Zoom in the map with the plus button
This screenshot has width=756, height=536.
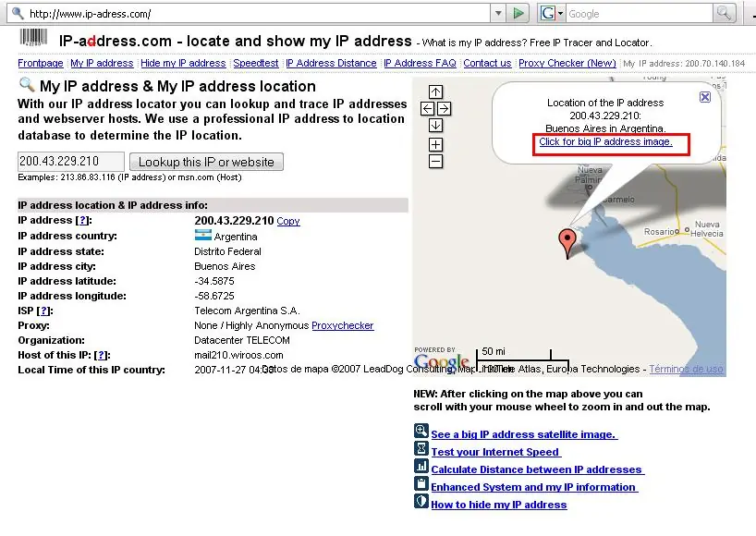tap(435, 144)
